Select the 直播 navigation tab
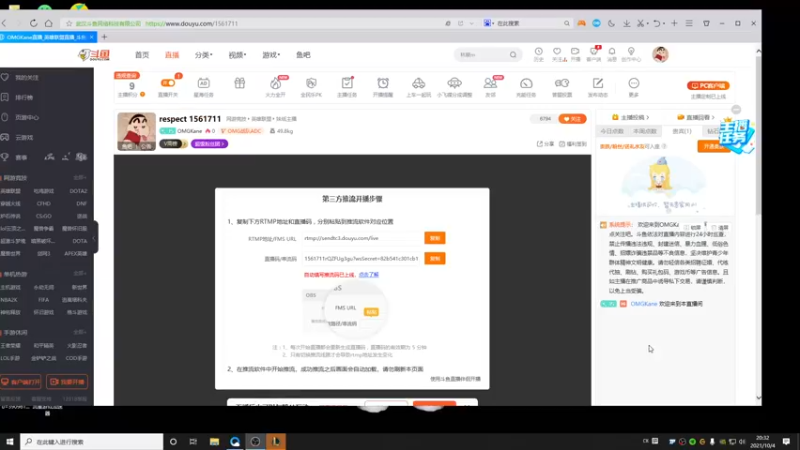 click(172, 55)
